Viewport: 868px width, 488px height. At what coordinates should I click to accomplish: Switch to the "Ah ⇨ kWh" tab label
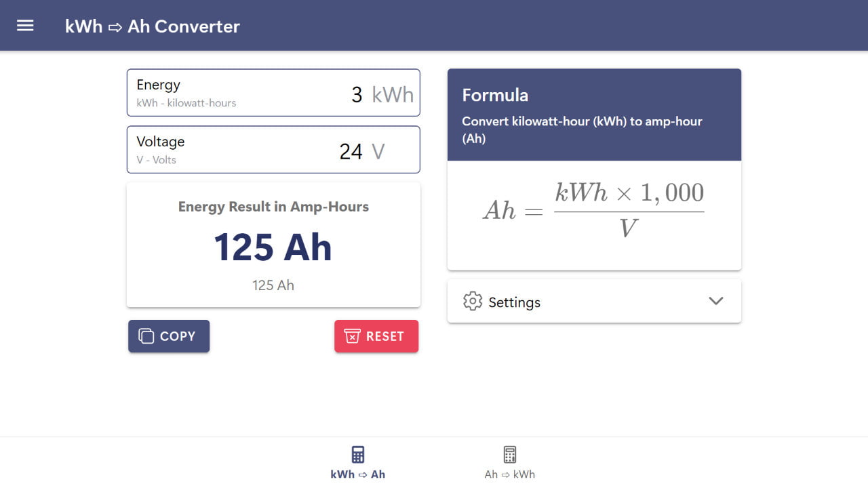click(x=510, y=474)
